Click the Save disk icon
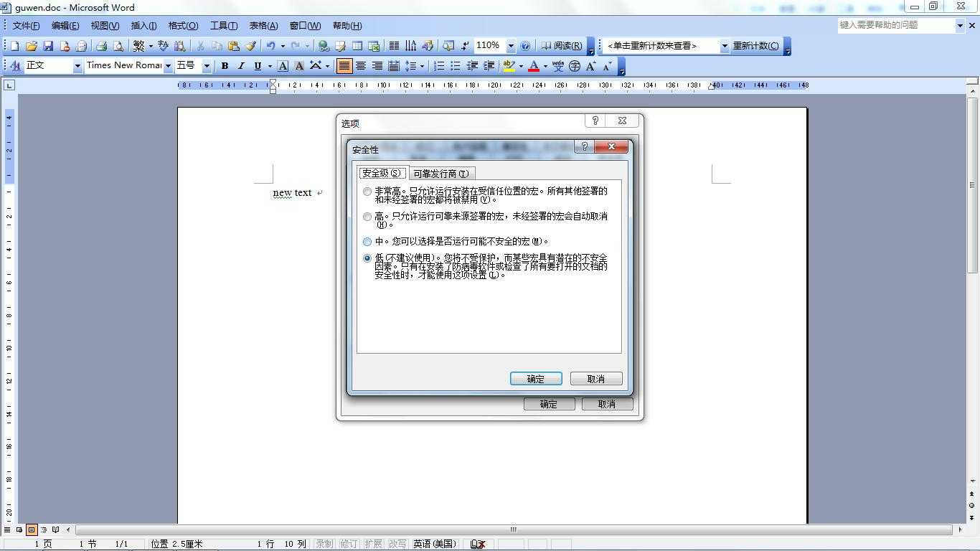The height and width of the screenshot is (551, 980). (x=48, y=46)
